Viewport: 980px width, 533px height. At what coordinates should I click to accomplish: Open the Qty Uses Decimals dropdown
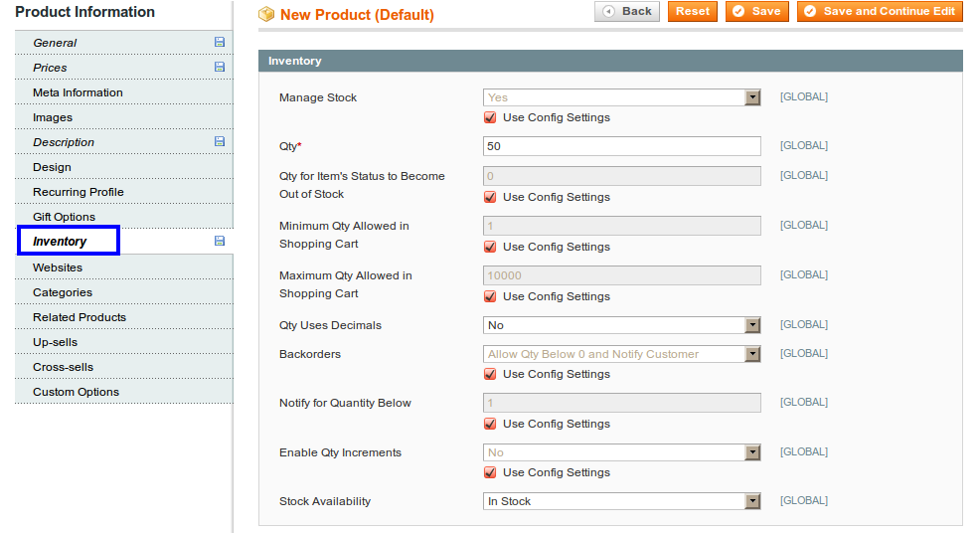[x=622, y=325]
